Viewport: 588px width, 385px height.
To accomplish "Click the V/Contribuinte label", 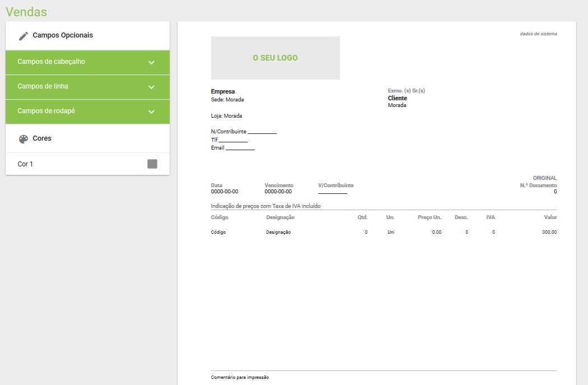I will [x=335, y=185].
